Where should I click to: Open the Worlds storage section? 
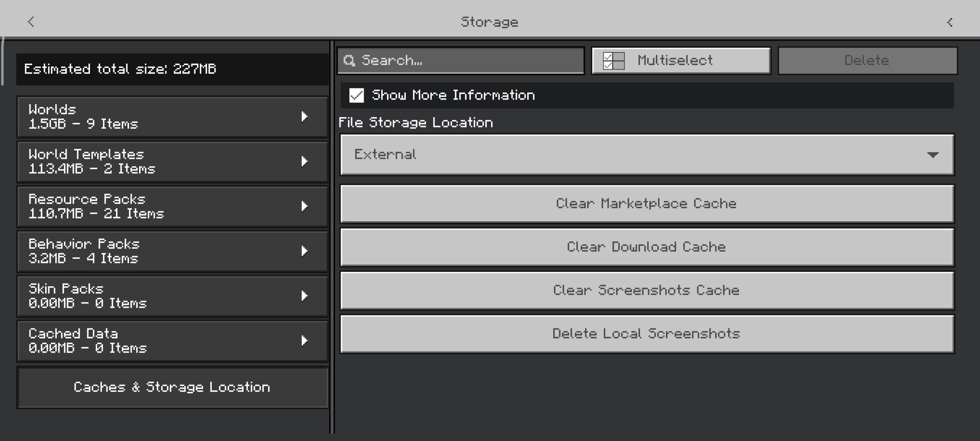point(172,116)
